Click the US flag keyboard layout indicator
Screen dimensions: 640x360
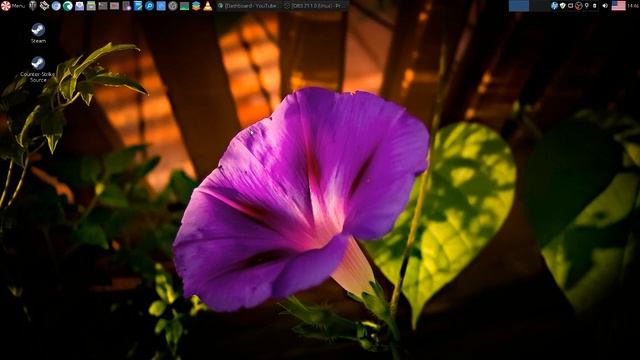coord(618,6)
